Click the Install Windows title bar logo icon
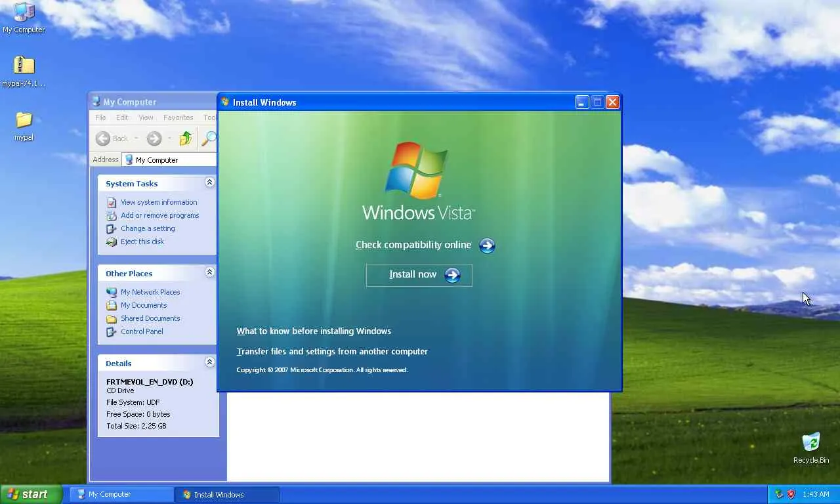The width and height of the screenshot is (840, 504). (x=225, y=102)
